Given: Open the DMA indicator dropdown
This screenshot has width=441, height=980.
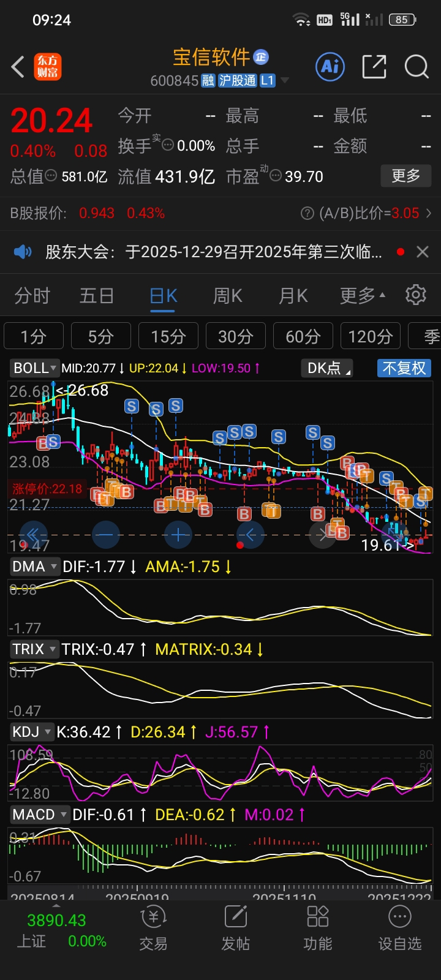Looking at the screenshot, I should [x=35, y=567].
